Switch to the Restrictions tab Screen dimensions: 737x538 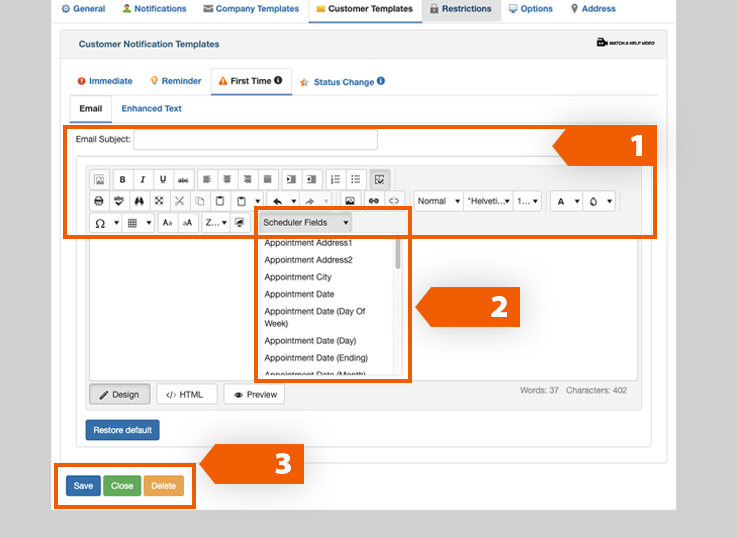[460, 9]
